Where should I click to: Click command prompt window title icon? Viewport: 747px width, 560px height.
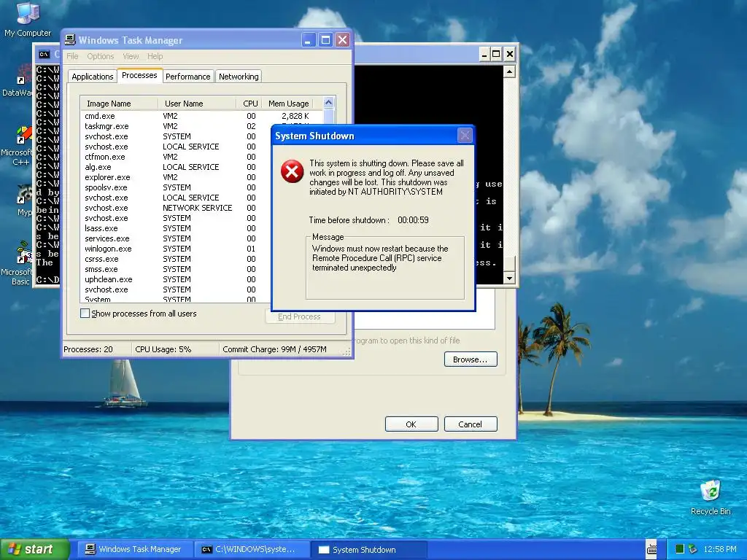(x=44, y=54)
